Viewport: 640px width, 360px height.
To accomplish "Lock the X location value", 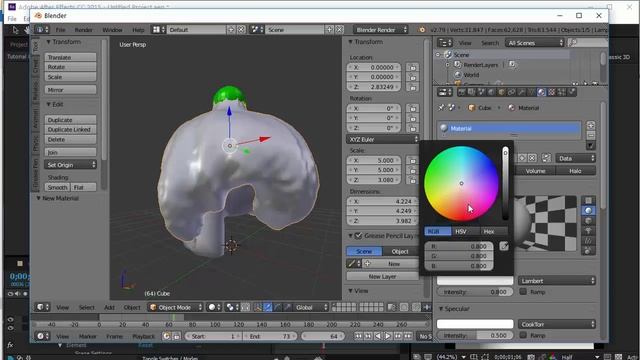I will coord(413,67).
